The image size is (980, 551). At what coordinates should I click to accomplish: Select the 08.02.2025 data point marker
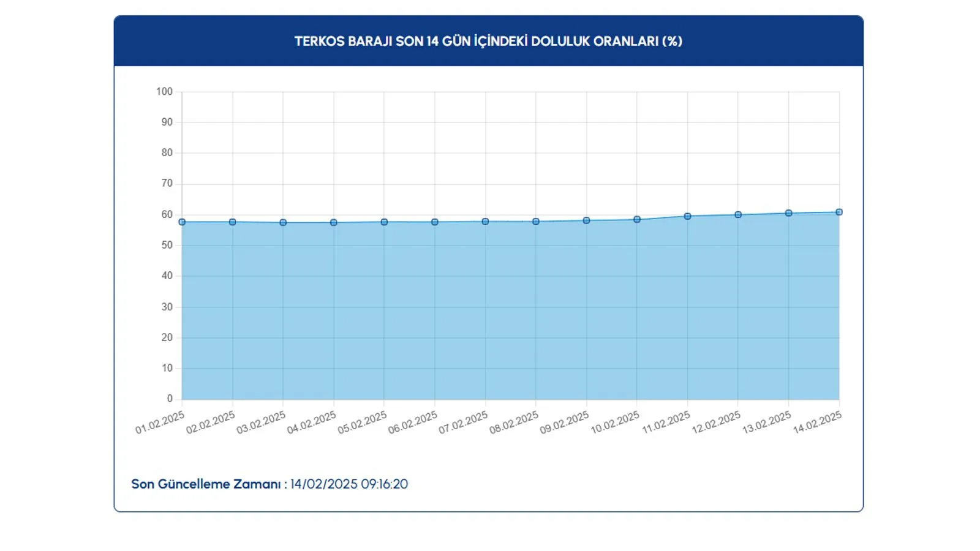[536, 222]
